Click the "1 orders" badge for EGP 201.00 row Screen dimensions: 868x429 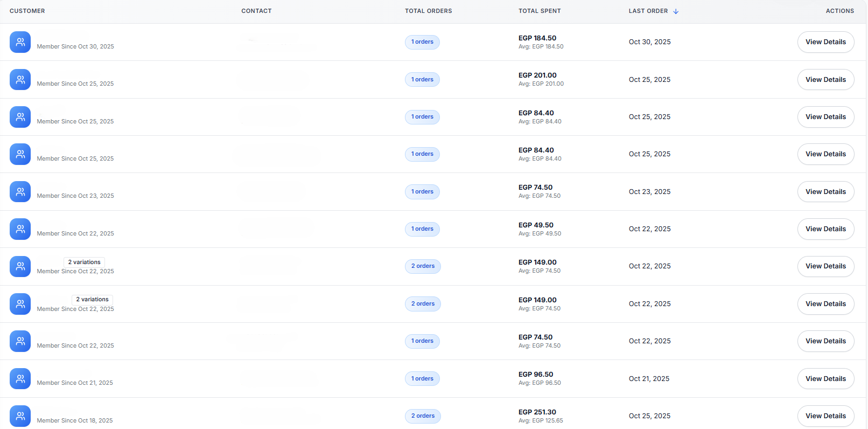click(x=422, y=80)
